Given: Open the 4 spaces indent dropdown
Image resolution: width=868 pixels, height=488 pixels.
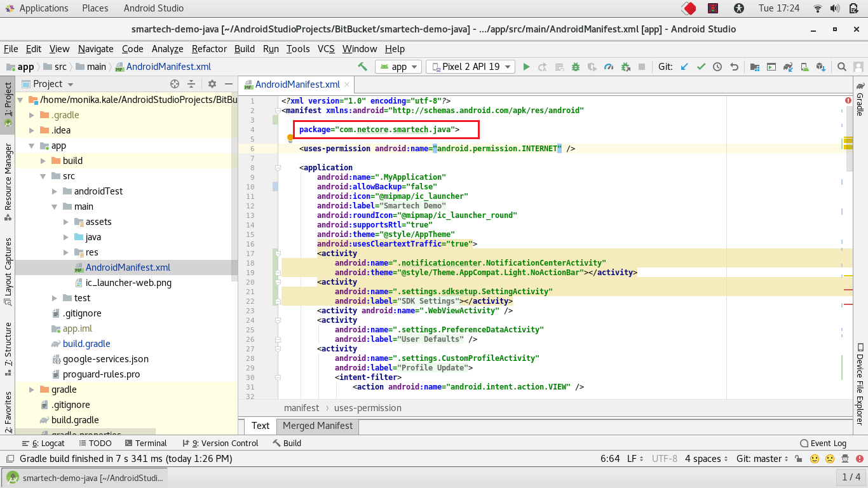Looking at the screenshot, I should (707, 459).
